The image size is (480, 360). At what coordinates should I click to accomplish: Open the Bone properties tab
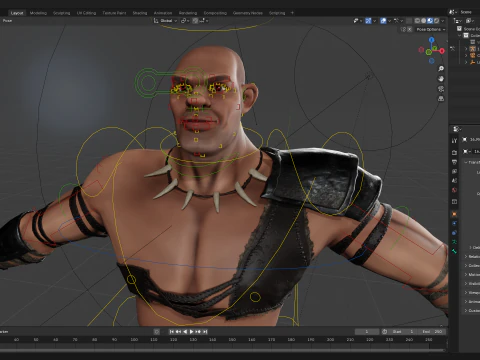tap(454, 251)
